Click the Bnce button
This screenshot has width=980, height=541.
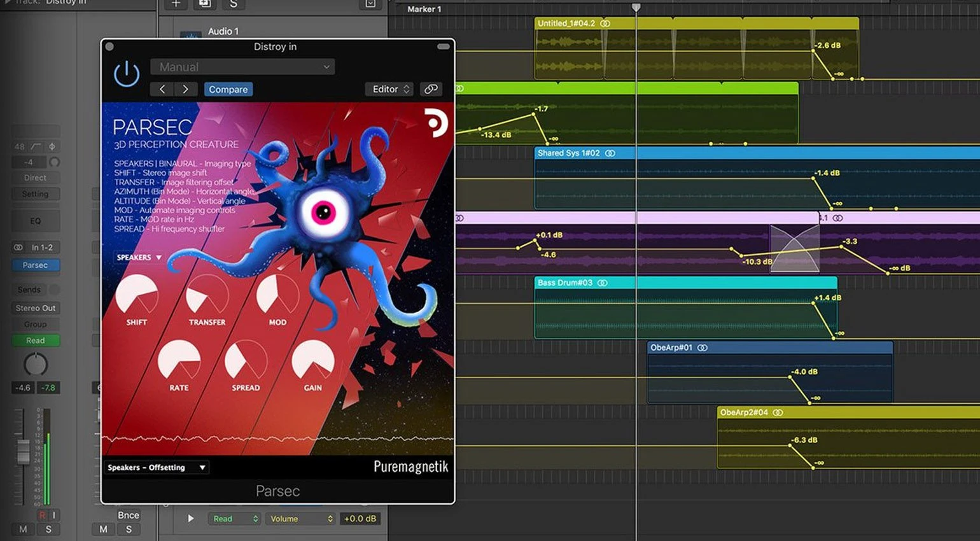pos(129,515)
